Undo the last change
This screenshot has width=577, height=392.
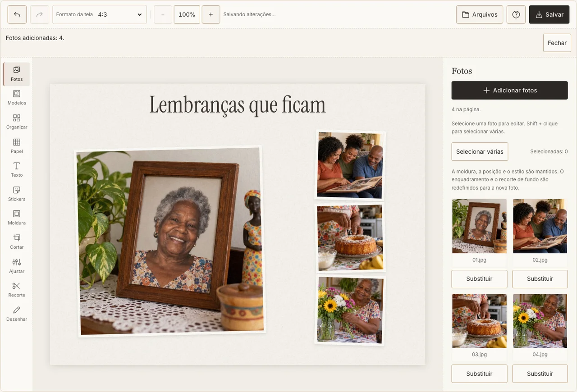pyautogui.click(x=17, y=14)
